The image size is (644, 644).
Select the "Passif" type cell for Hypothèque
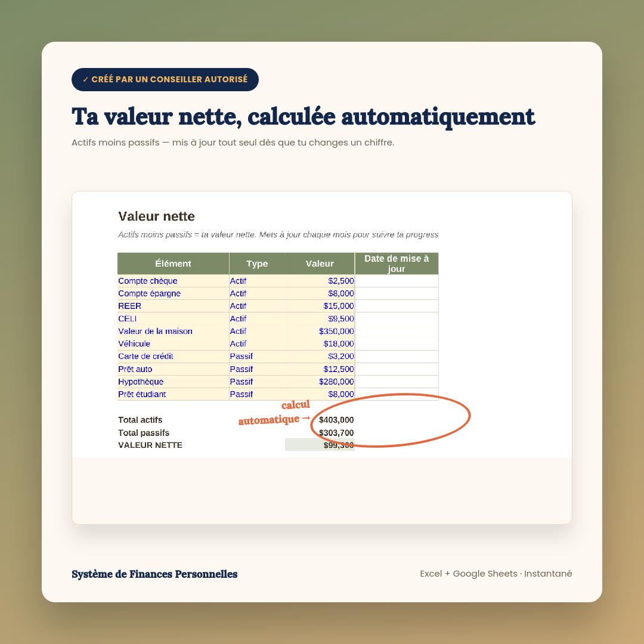257,382
